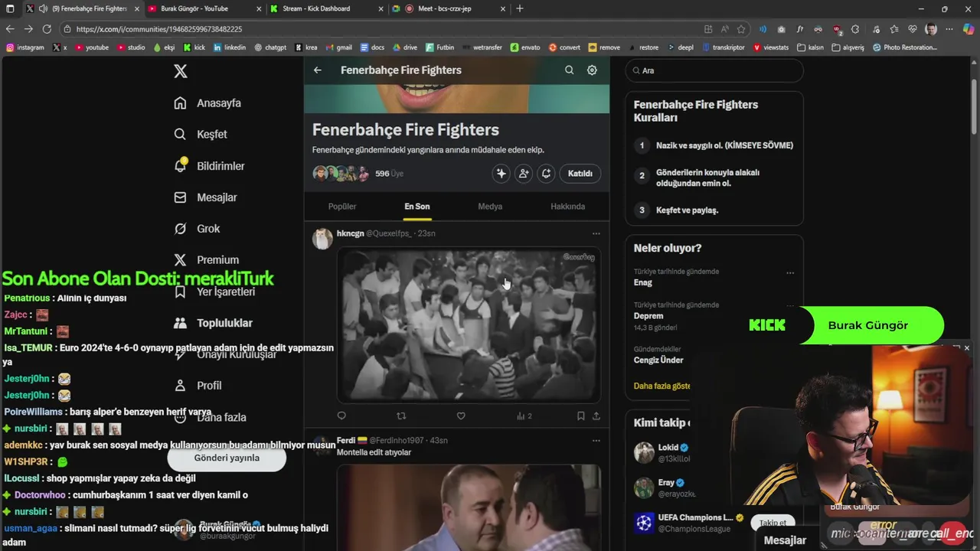980x551 pixels.
Task: Open Grok in X sidebar
Action: (197, 229)
